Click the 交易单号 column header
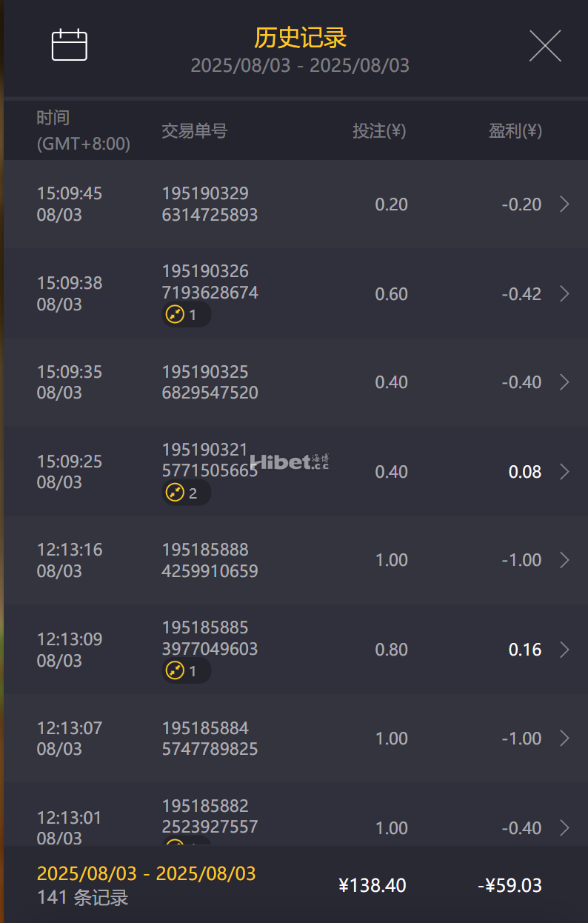Viewport: 588px width, 923px height. (194, 131)
